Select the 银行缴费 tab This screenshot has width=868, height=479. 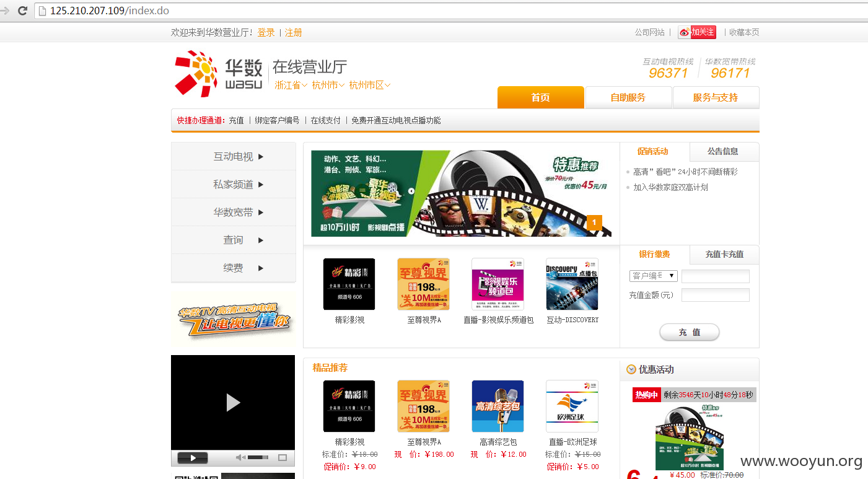(654, 254)
